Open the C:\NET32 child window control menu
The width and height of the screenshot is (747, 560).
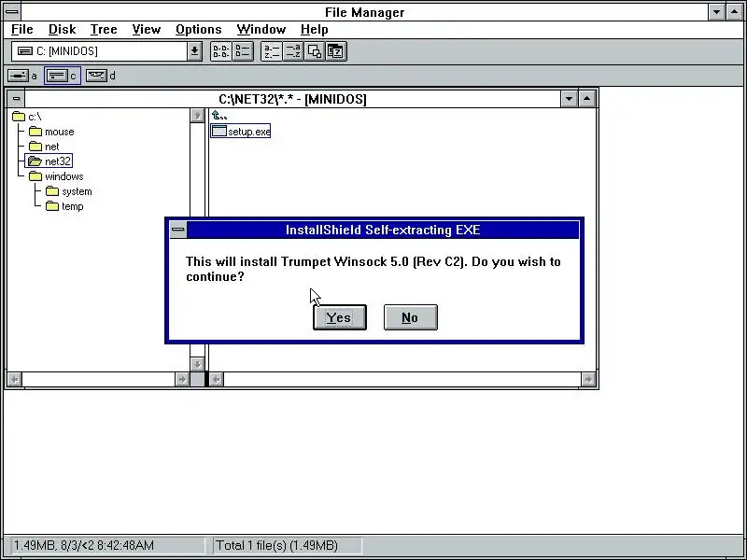click(x=16, y=99)
